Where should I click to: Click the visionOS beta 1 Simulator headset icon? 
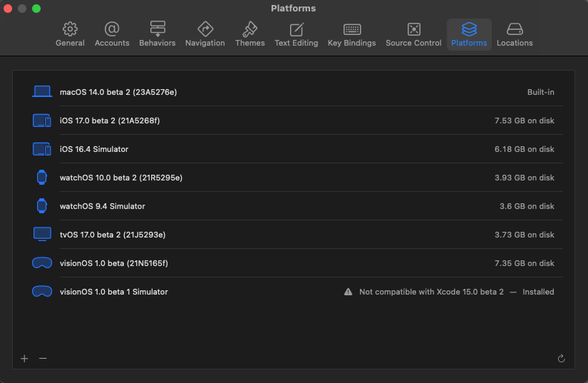42,292
